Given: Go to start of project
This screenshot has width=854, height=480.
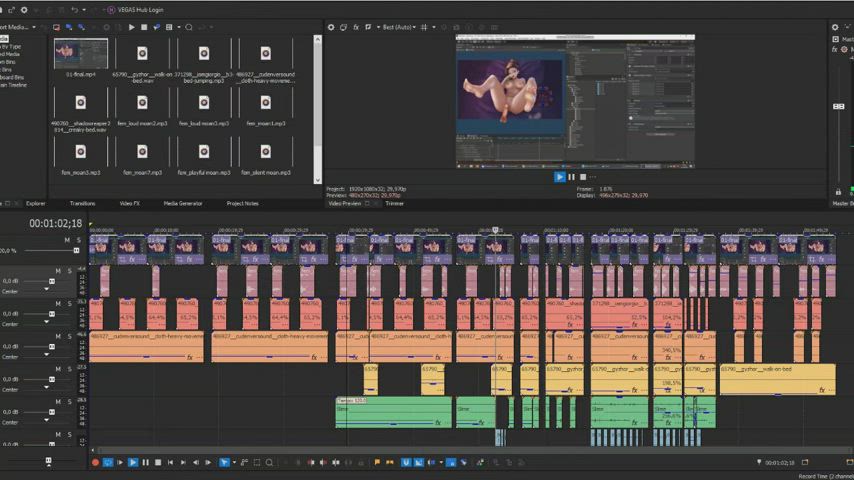Looking at the screenshot, I should [x=170, y=462].
